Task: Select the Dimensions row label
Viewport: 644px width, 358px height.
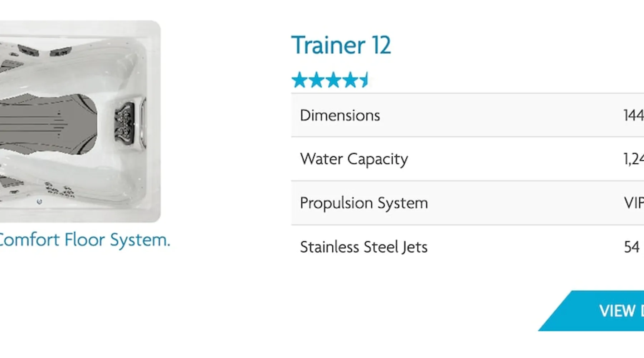Action: (340, 116)
